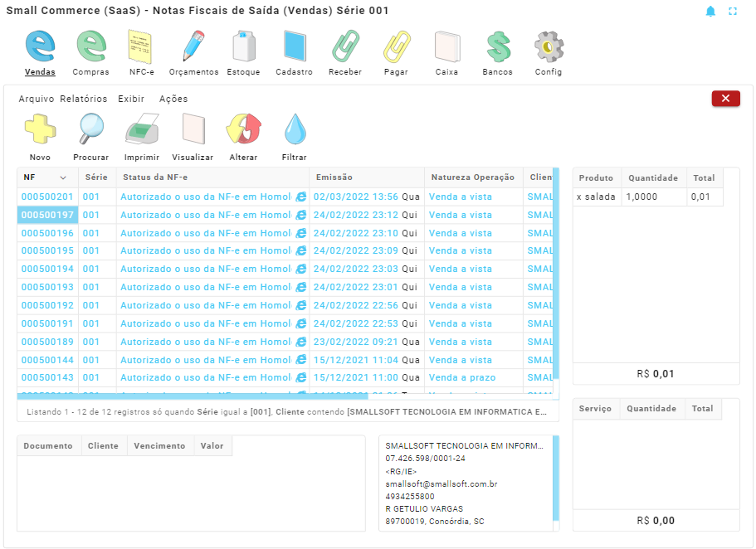The width and height of the screenshot is (756, 549).
Task: Open the Estoque module icon
Action: (243, 47)
